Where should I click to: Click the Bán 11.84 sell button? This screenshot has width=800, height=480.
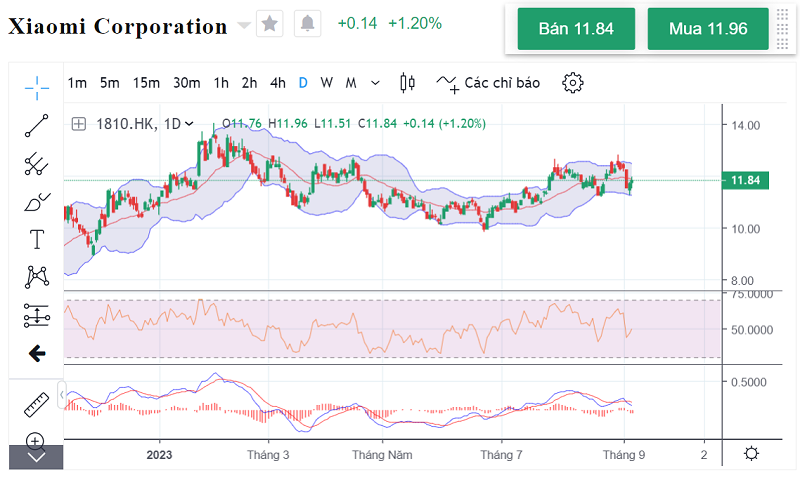point(575,28)
